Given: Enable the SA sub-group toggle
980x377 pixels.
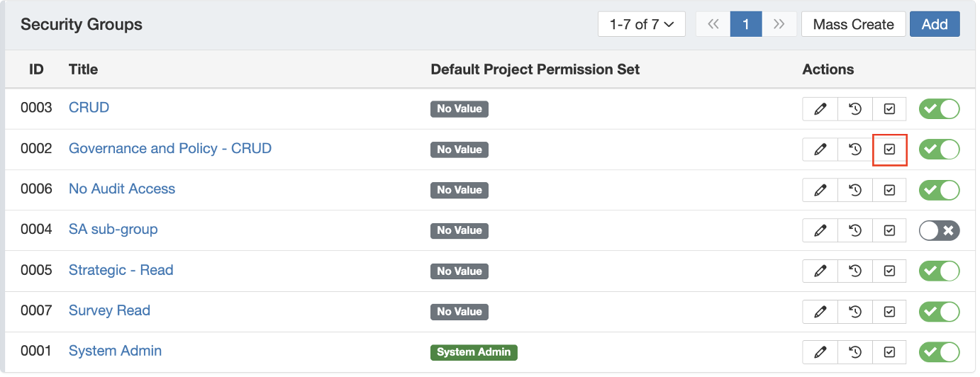Looking at the screenshot, I should pos(939,230).
